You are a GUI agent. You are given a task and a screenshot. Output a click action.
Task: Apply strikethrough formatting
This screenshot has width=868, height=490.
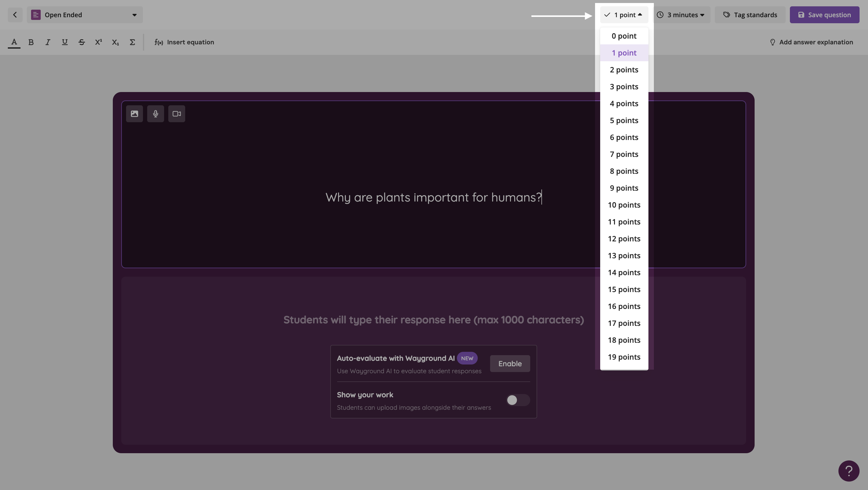[x=81, y=42]
